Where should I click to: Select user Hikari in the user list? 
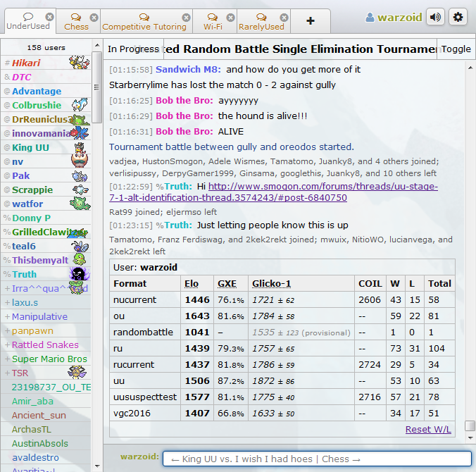click(x=26, y=63)
